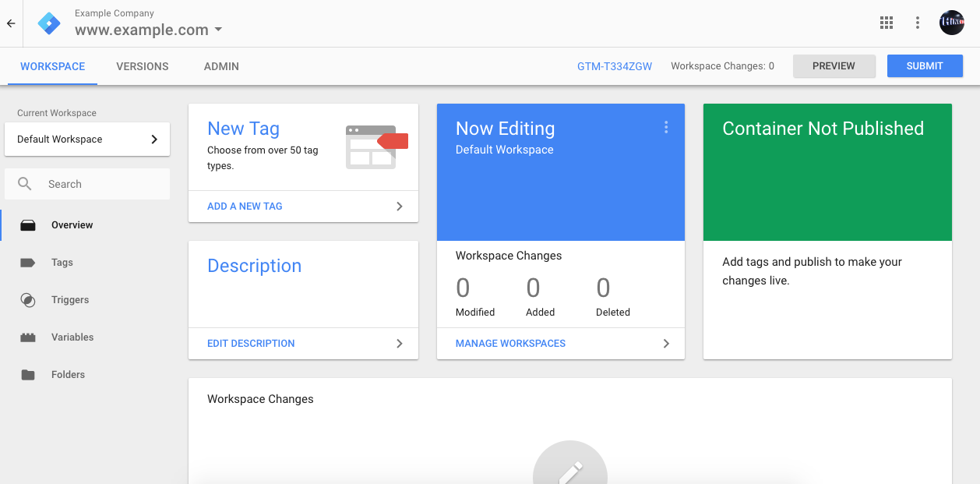Click 'Choose from over 50 tag types' text
This screenshot has width=980, height=484.
pos(263,158)
